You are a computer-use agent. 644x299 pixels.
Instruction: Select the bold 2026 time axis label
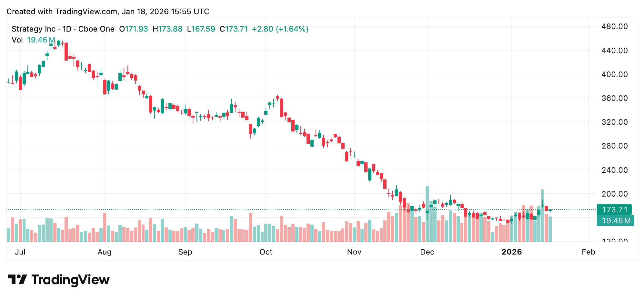pyautogui.click(x=512, y=252)
